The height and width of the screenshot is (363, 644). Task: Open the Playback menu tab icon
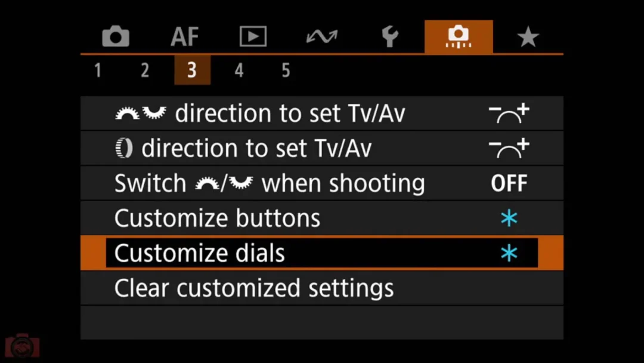coord(253,36)
